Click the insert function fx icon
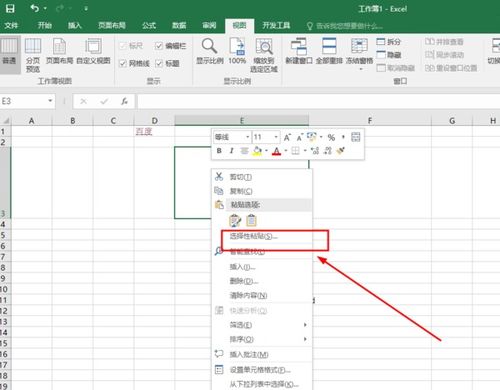 tap(124, 101)
